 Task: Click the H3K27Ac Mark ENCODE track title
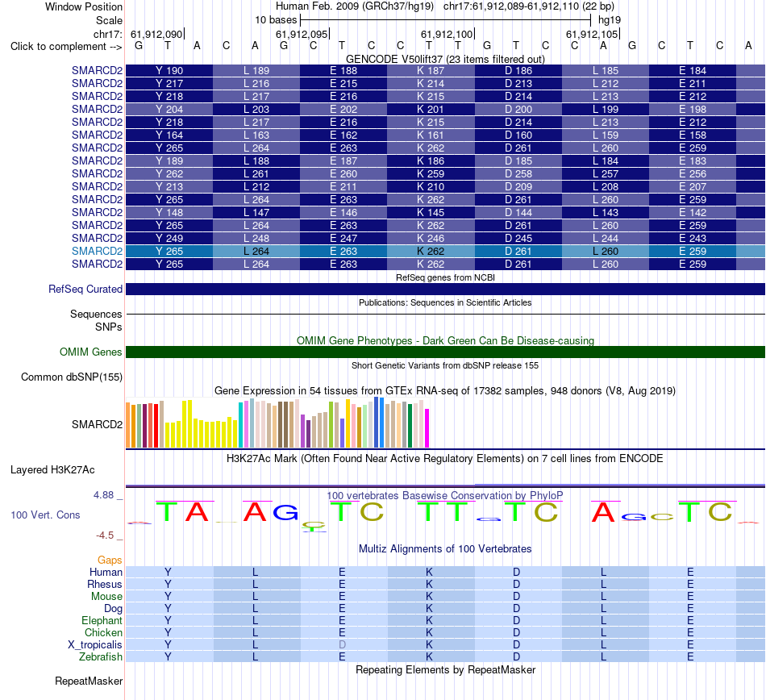[445, 458]
